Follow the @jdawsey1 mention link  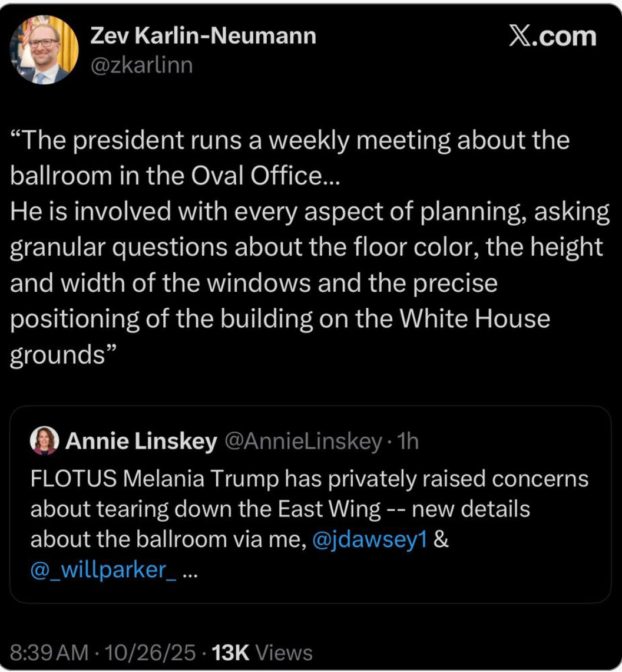[369, 540]
